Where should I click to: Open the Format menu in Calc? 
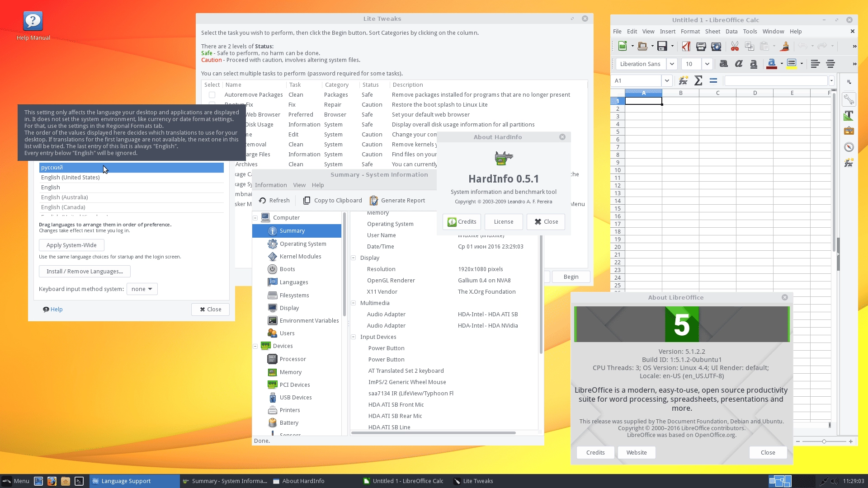[x=690, y=31]
